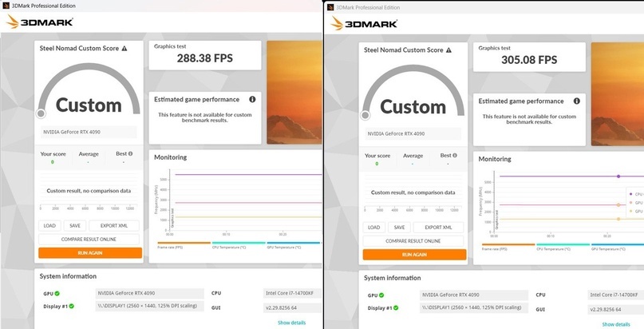The height and width of the screenshot is (329, 644).
Task: Click RUN AGAIN in the left window
Action: click(90, 252)
